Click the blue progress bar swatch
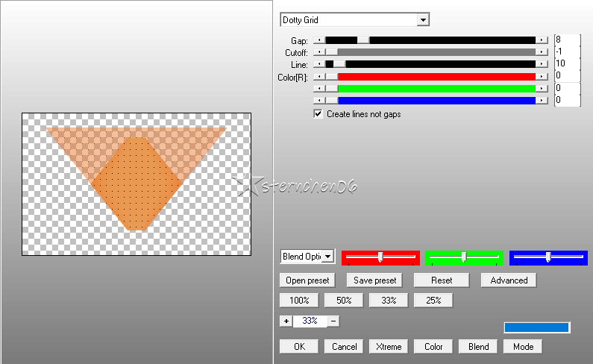Image resolution: width=593 pixels, height=364 pixels. tap(536, 327)
